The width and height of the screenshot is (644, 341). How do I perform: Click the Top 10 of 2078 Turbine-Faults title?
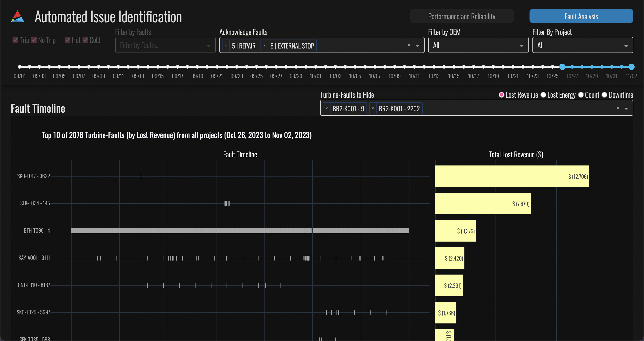click(176, 135)
